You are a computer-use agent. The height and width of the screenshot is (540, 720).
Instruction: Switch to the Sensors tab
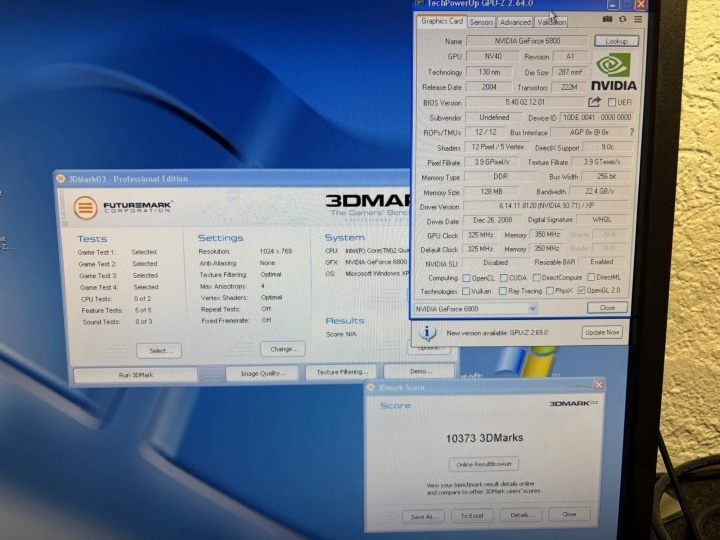(481, 22)
